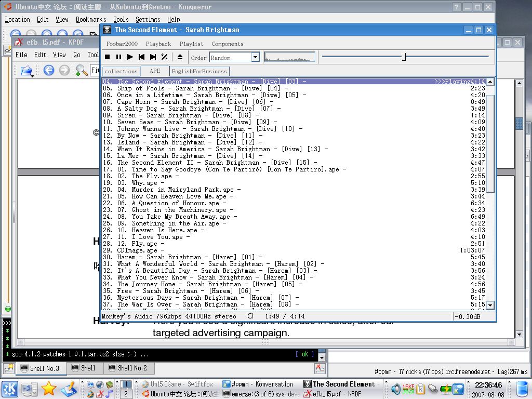Open the Go menu in KPDF
Viewport: 532px width, 399px height.
click(x=77, y=55)
